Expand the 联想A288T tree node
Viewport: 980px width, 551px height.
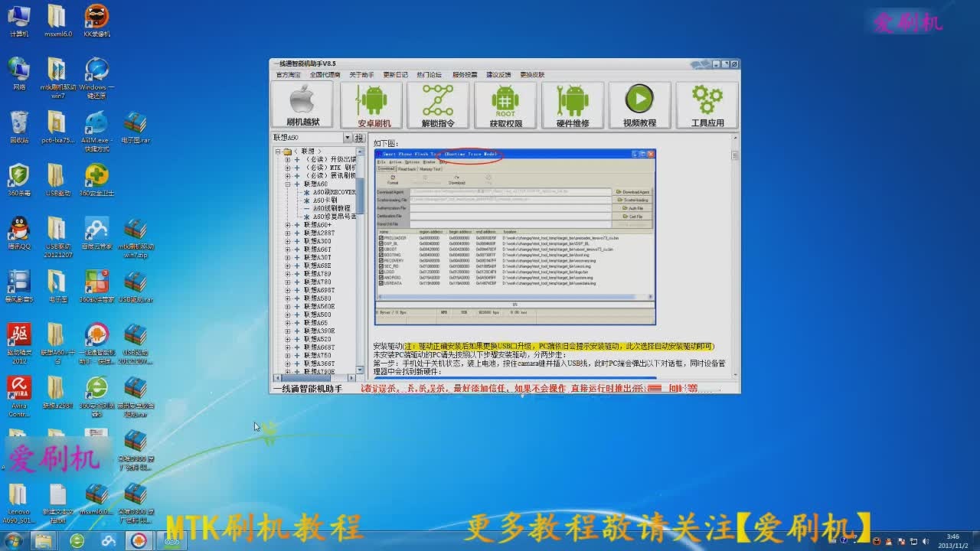click(x=288, y=233)
